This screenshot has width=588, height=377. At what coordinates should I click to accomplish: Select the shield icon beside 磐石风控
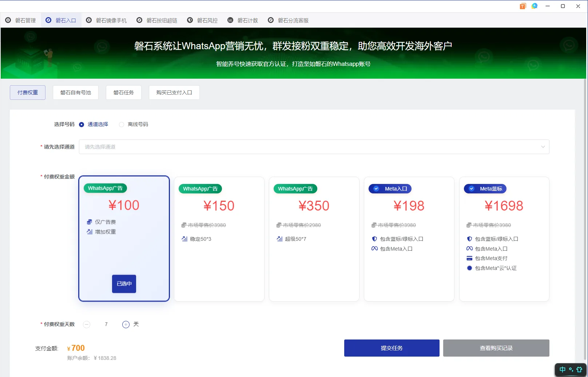click(x=190, y=20)
